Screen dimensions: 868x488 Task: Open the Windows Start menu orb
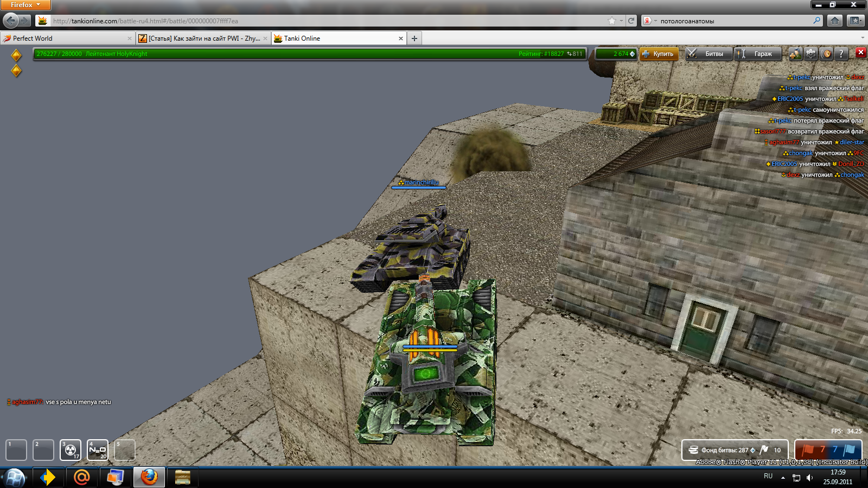[15, 478]
